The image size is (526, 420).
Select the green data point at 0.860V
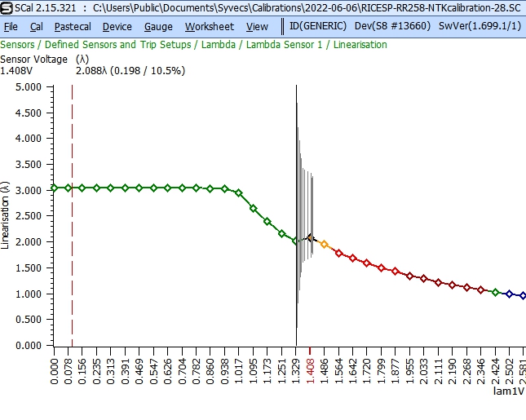tap(210, 189)
